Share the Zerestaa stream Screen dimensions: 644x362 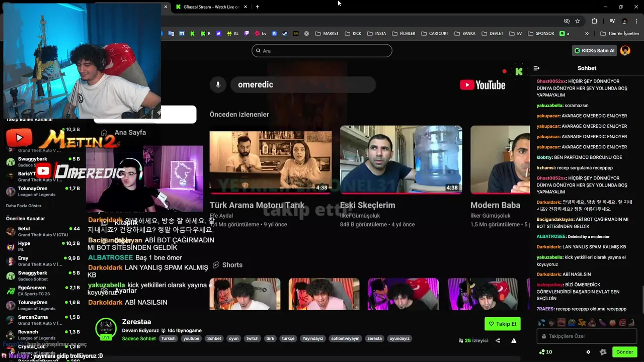[x=498, y=340]
